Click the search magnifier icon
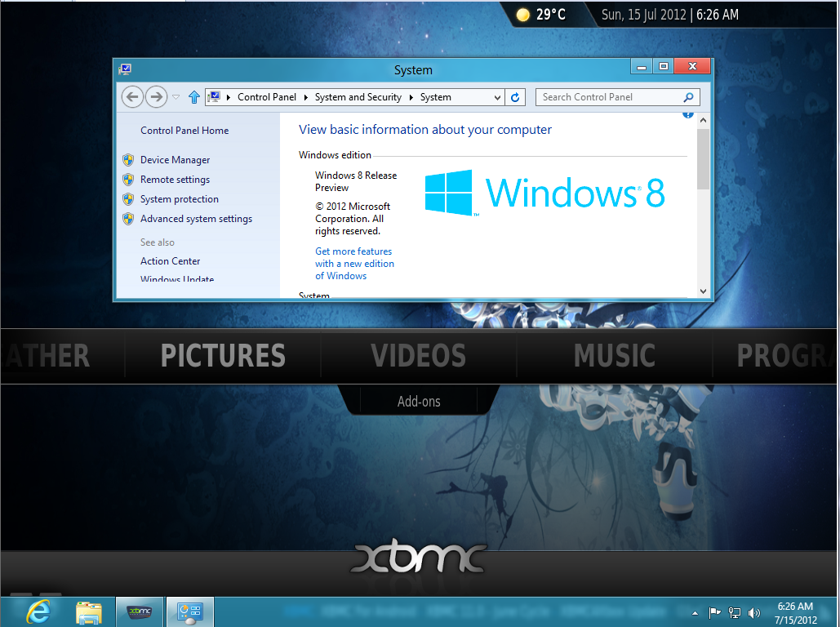The width and height of the screenshot is (840, 627). pyautogui.click(x=689, y=97)
